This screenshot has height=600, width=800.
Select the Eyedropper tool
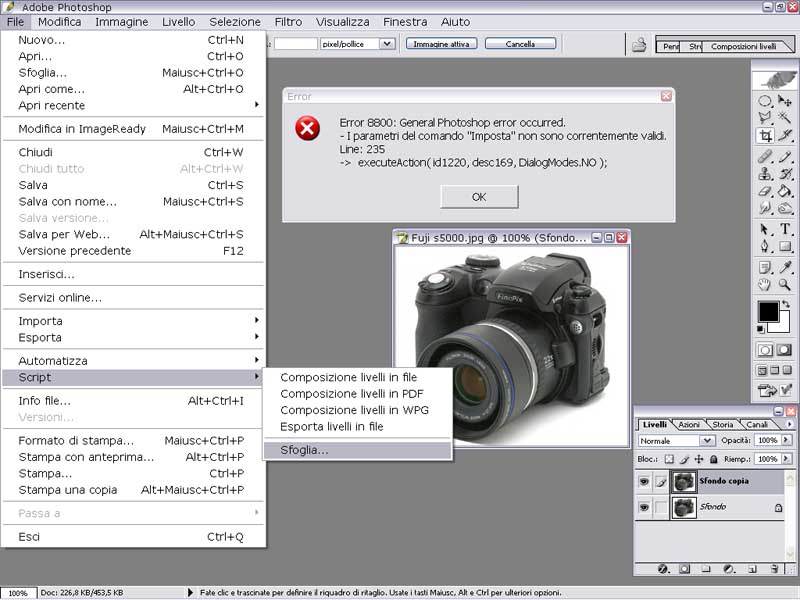click(785, 267)
